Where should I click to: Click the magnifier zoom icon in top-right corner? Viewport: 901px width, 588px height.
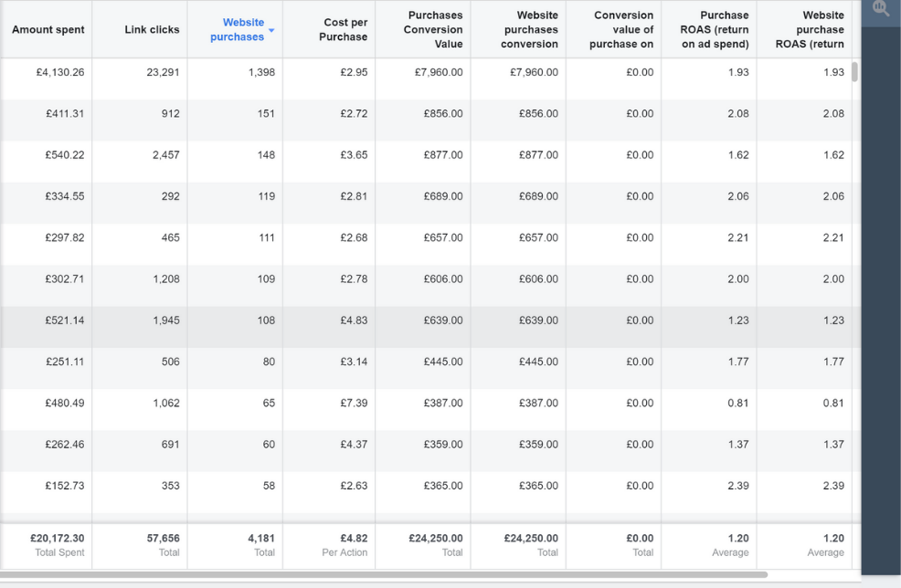881,9
